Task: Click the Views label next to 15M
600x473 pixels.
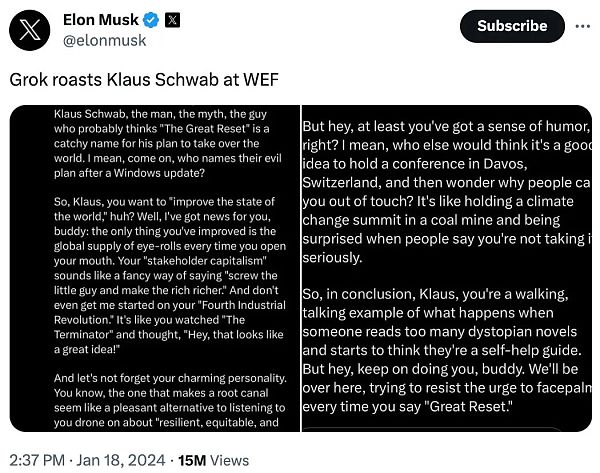Action: click(230, 460)
